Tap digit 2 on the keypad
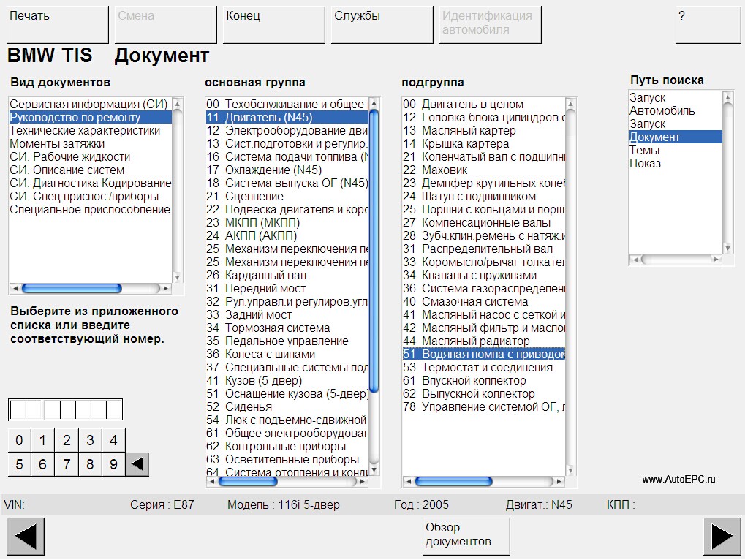 point(67,440)
